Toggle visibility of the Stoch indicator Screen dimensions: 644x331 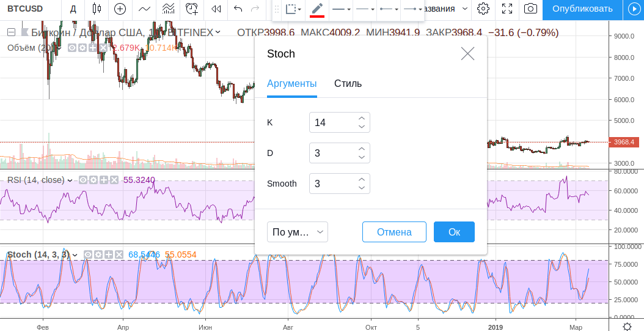(x=89, y=255)
